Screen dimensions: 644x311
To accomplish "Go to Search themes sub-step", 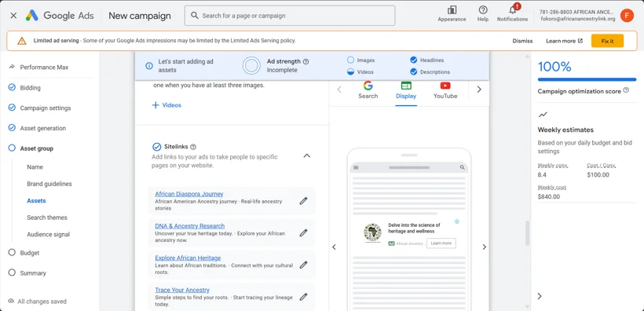I will tap(47, 218).
